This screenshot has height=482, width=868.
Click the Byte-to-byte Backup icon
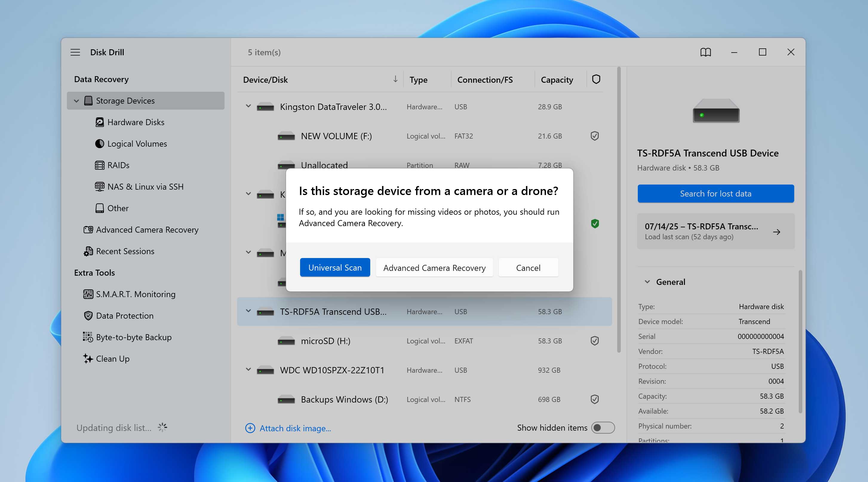[88, 337]
